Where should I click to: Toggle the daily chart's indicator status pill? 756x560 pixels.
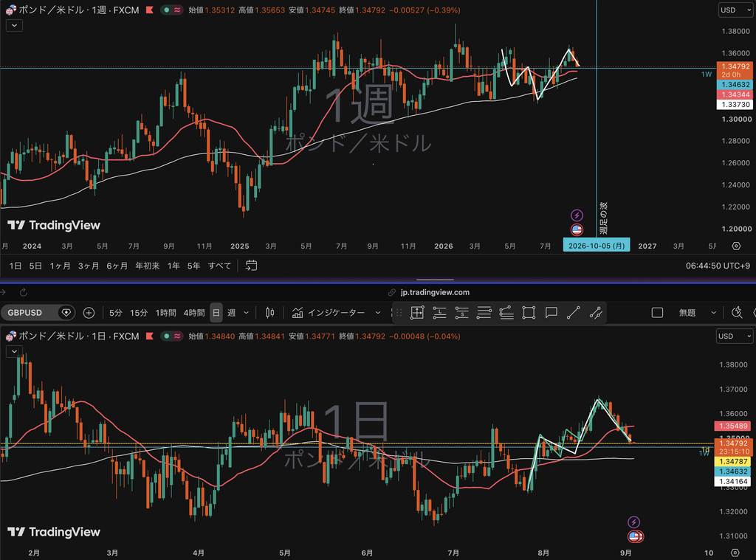click(x=171, y=336)
